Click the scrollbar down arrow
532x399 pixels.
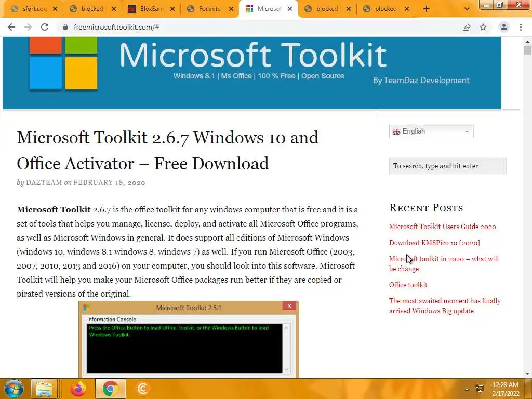pyautogui.click(x=527, y=374)
